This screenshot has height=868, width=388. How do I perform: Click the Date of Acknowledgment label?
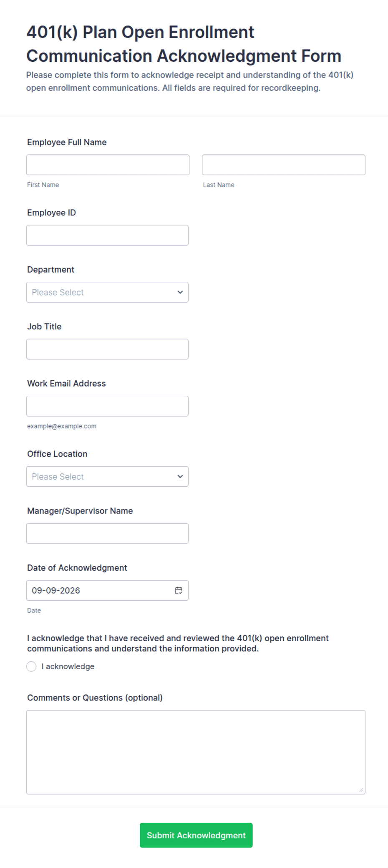point(77,568)
